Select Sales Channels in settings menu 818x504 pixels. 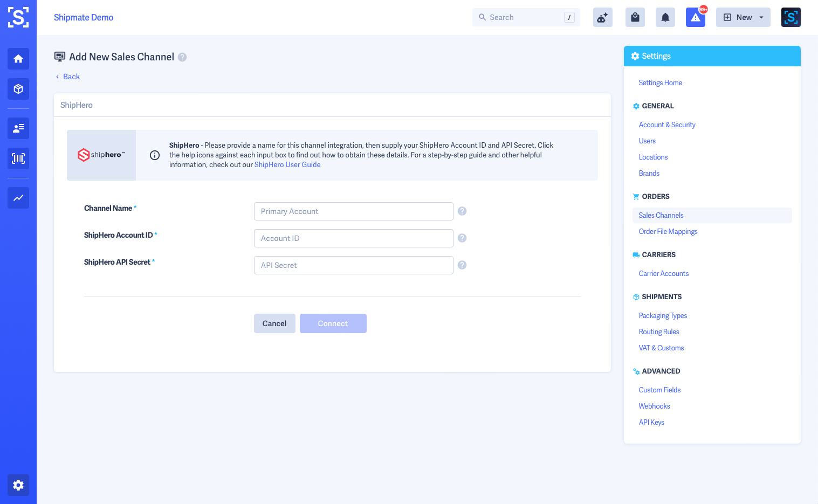click(x=712, y=215)
